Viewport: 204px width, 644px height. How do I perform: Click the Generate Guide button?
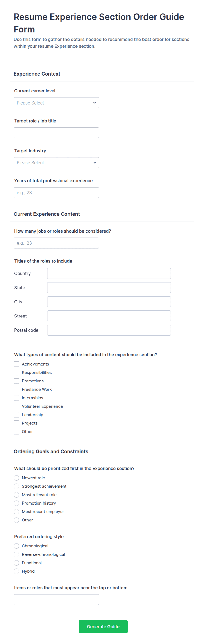(x=103, y=626)
